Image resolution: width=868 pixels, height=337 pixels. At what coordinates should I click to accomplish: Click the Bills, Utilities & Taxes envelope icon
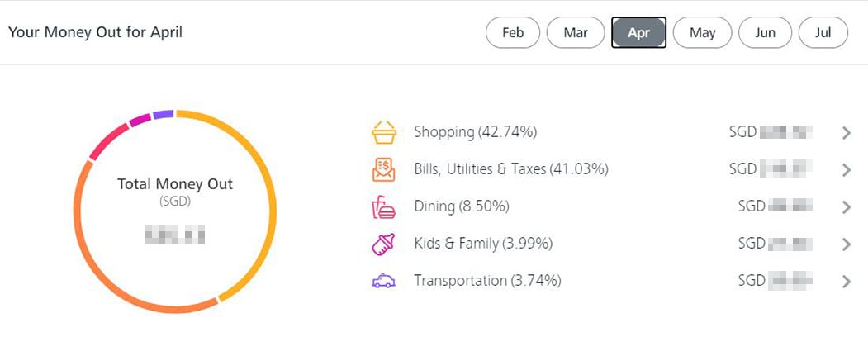[384, 169]
